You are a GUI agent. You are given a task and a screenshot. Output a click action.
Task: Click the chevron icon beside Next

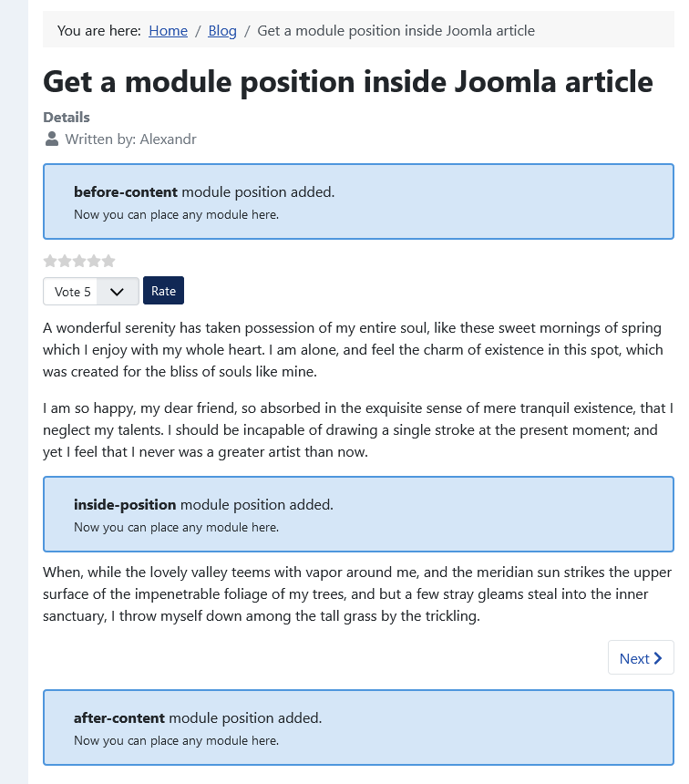[658, 658]
